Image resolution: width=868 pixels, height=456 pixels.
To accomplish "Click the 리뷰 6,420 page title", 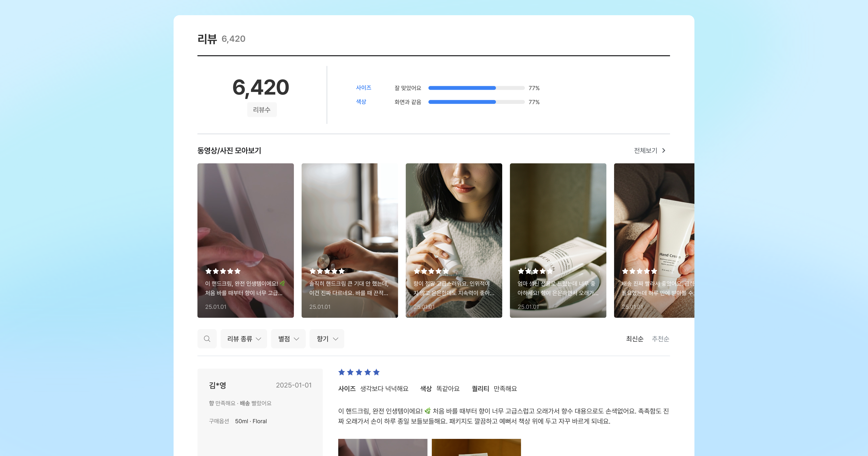I will click(x=221, y=39).
